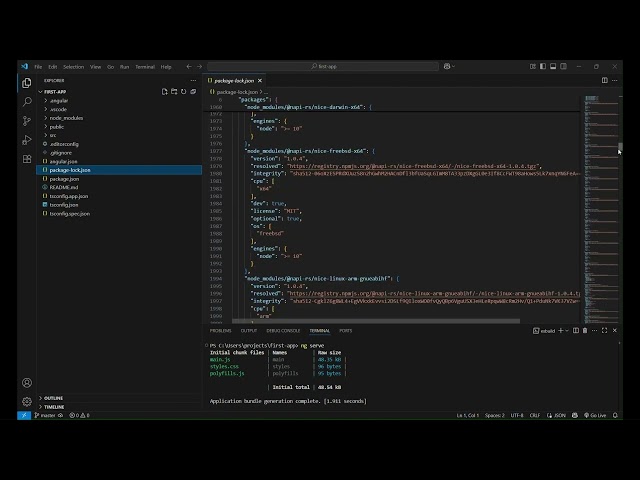
Task: Add a new terminal
Action: pos(561,331)
